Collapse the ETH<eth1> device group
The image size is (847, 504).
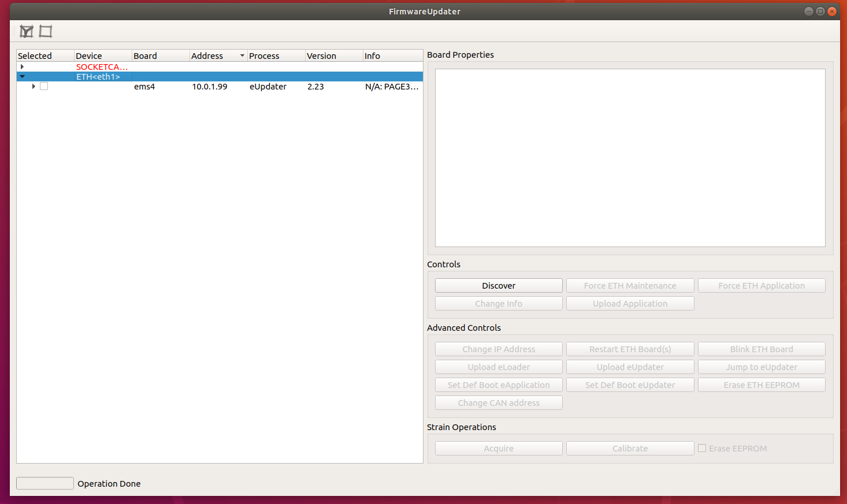22,76
